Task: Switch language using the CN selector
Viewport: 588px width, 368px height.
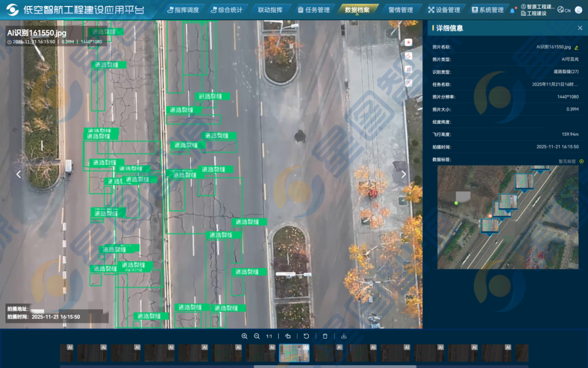Action: tap(564, 10)
